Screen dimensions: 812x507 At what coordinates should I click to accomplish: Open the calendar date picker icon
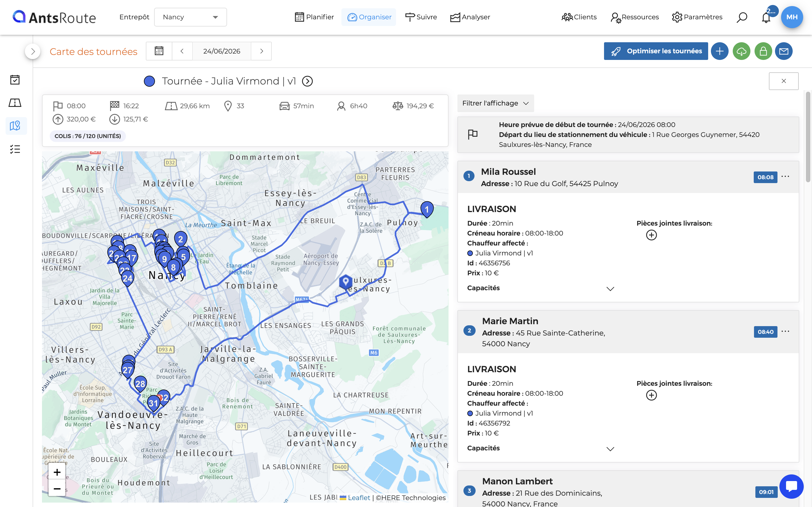[x=159, y=51]
